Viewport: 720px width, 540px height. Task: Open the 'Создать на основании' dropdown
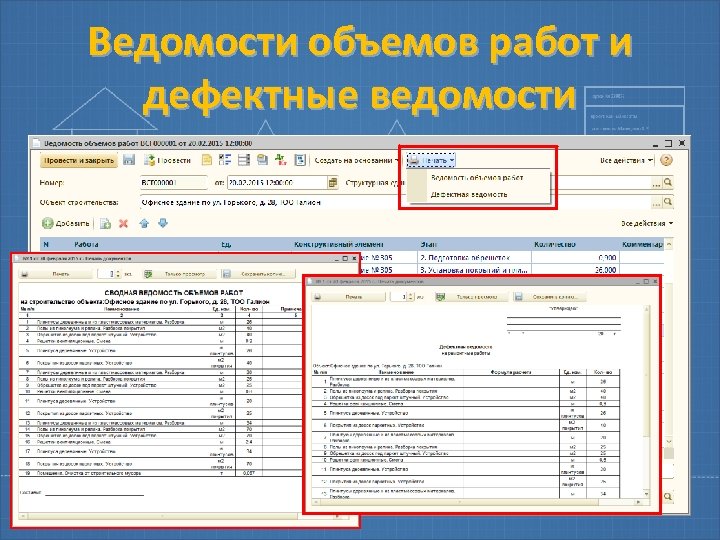tap(357, 160)
